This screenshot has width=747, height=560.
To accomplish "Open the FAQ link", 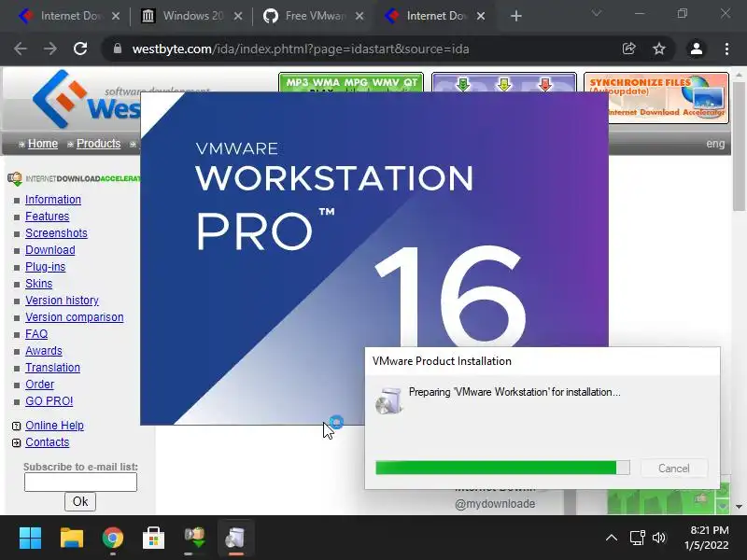I will point(36,334).
